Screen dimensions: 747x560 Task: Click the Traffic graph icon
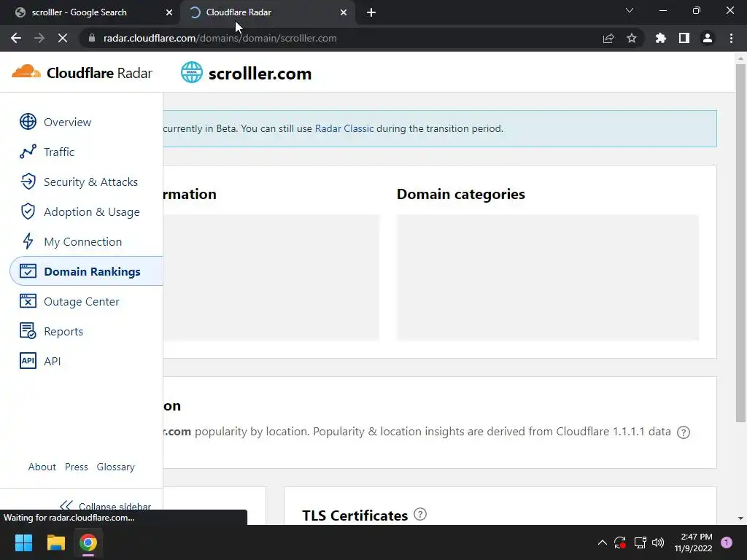click(x=28, y=152)
